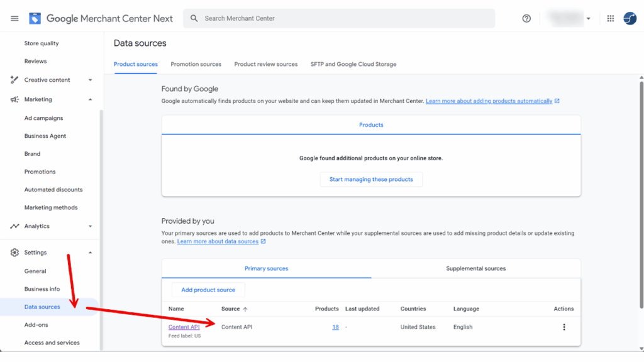The width and height of the screenshot is (644, 362).
Task: Open the Google apps grid
Action: (x=609, y=18)
